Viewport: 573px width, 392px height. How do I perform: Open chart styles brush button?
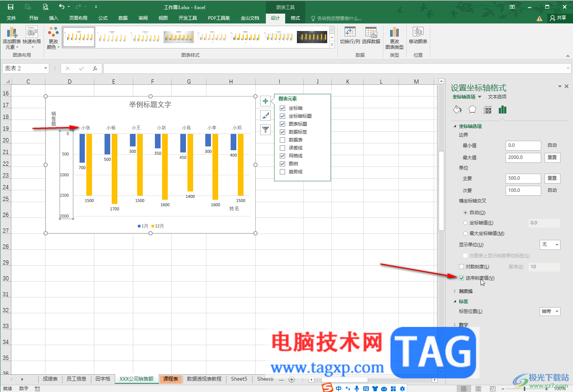(265, 115)
